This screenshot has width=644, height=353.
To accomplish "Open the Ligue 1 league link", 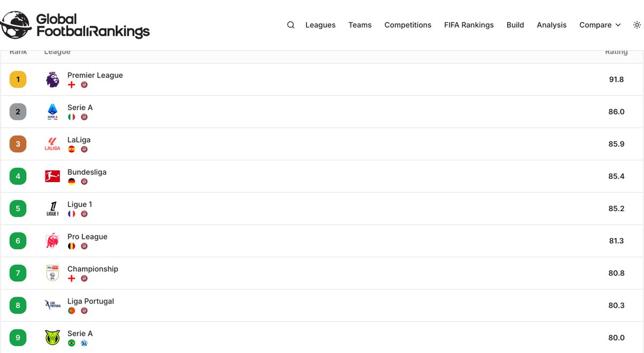I will 80,204.
